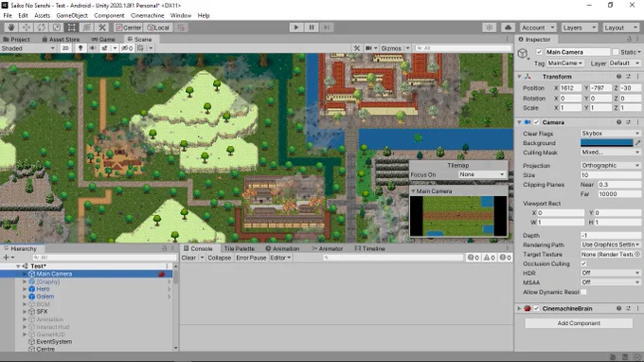This screenshot has height=362, width=644.
Task: Toggle Occlusion Culling checkbox
Action: 583,263
